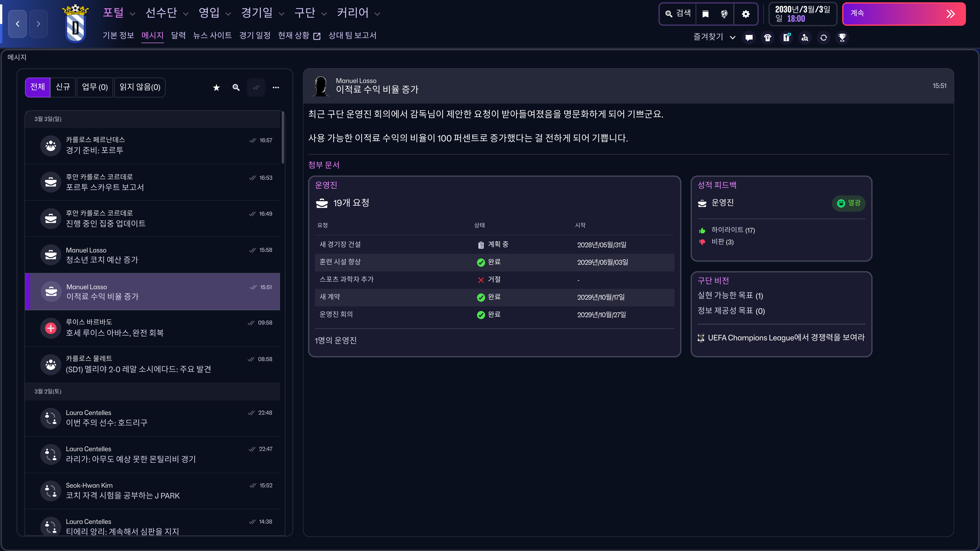Toggle the mark-all-read check icon

(x=256, y=87)
